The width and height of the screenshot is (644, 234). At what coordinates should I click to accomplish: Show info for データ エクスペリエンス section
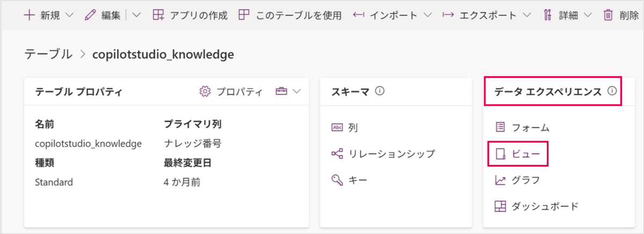pos(612,91)
